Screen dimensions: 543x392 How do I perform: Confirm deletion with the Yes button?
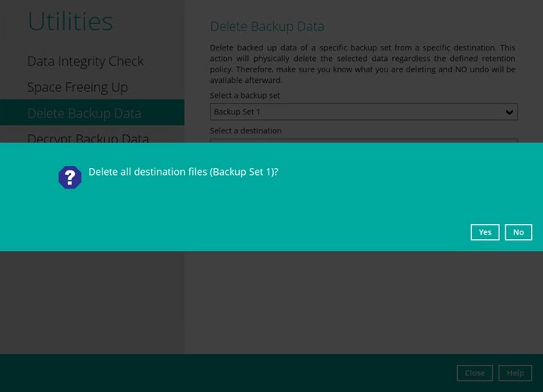(485, 232)
